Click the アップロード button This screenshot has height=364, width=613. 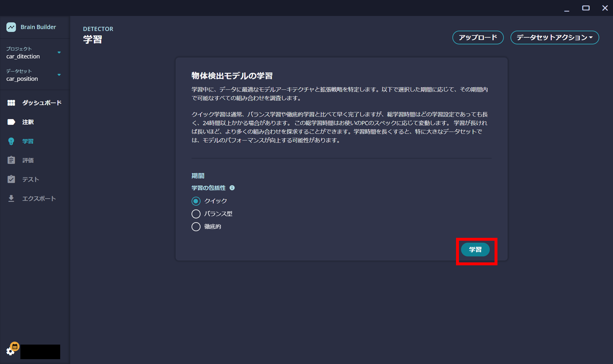[478, 38]
